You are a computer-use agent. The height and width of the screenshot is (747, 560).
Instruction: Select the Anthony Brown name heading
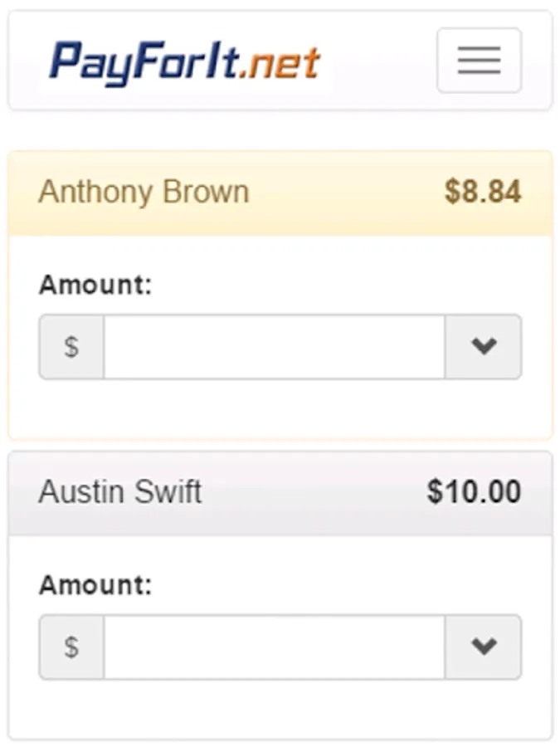coord(144,193)
